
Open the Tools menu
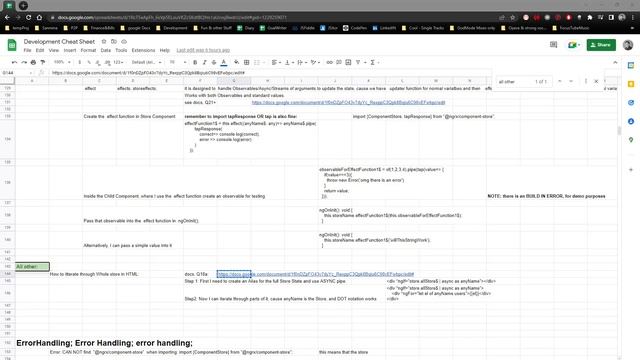point(121,50)
